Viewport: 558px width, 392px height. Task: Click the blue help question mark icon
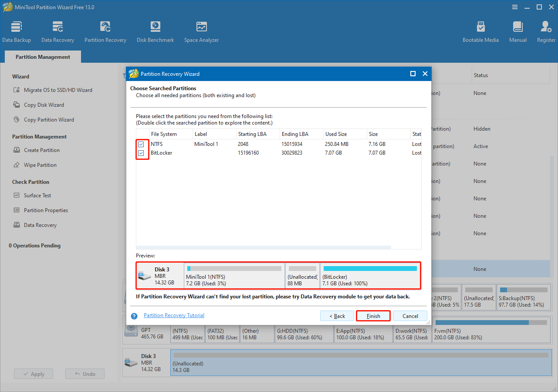point(134,315)
